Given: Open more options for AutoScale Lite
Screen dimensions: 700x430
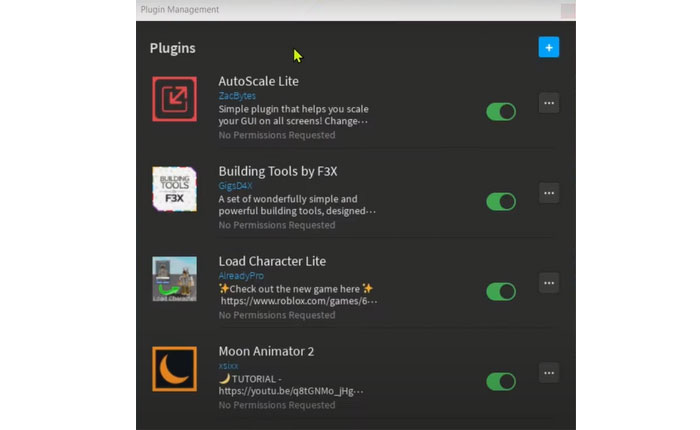Looking at the screenshot, I should coord(549,103).
